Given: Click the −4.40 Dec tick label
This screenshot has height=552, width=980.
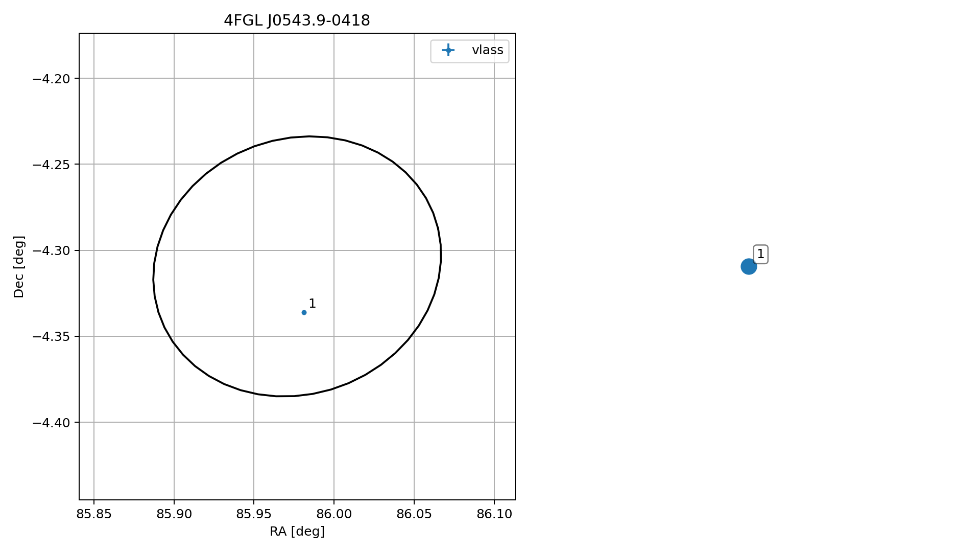Looking at the screenshot, I should 51,423.
